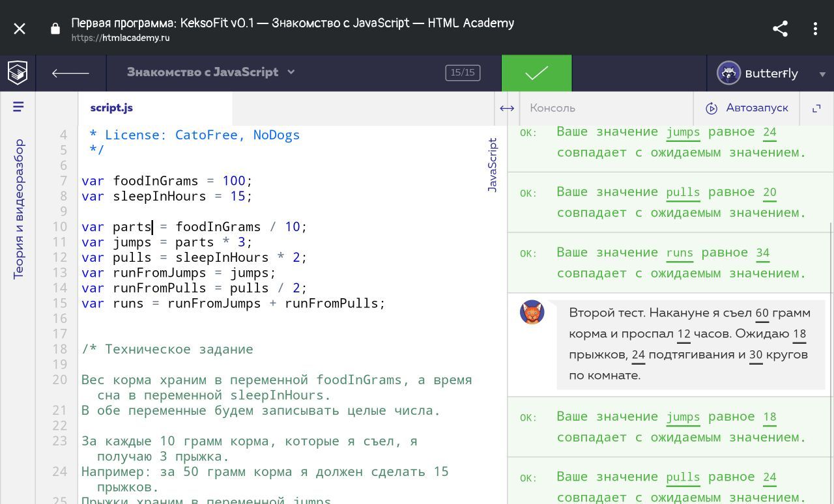This screenshot has height=504, width=834.
Task: Click console message 'jumps равное 18'
Action: [x=670, y=427]
